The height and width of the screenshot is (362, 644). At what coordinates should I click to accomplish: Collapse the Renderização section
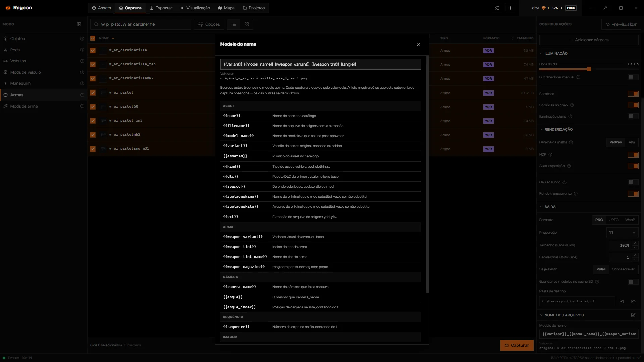[x=558, y=129]
